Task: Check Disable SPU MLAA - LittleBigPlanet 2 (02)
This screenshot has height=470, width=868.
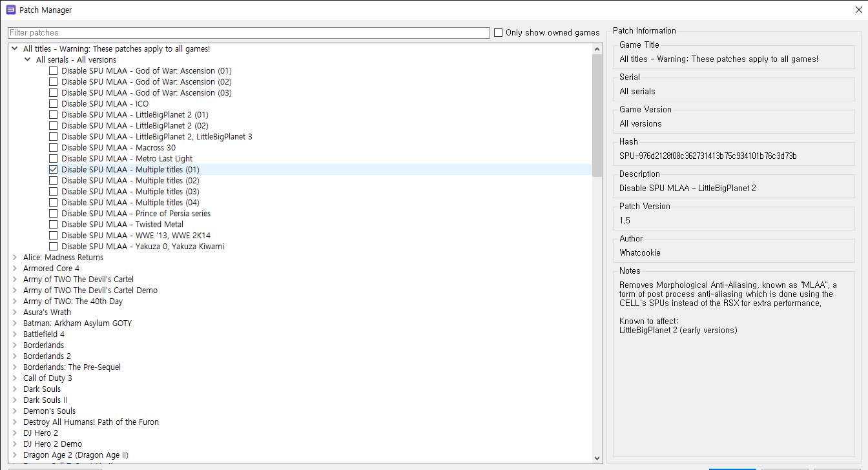Action: pos(53,126)
